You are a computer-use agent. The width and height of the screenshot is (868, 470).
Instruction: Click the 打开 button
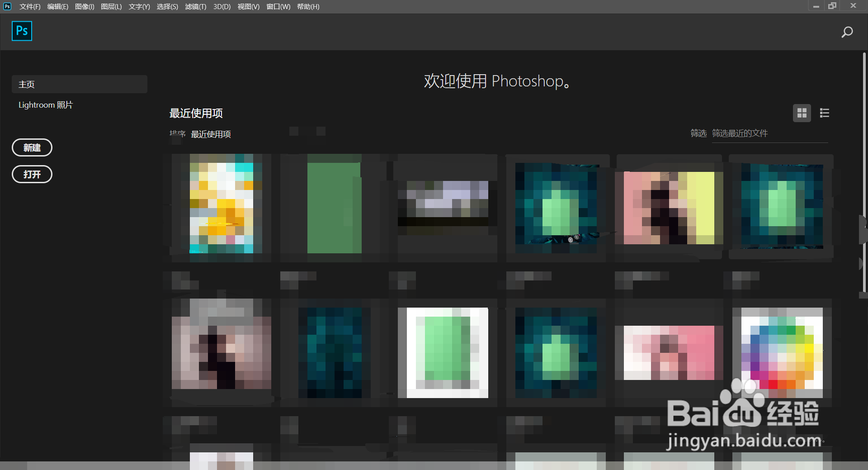(x=32, y=174)
